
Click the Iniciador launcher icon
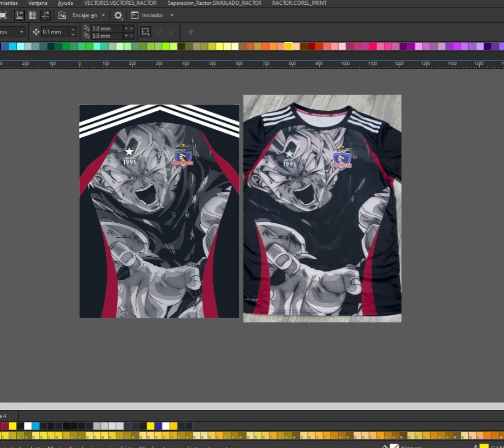[135, 15]
